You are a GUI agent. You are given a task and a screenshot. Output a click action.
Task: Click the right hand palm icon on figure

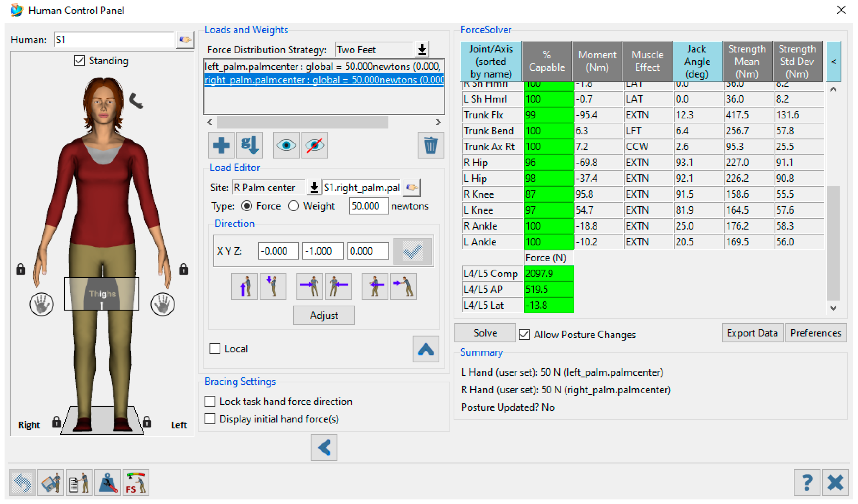tap(41, 304)
